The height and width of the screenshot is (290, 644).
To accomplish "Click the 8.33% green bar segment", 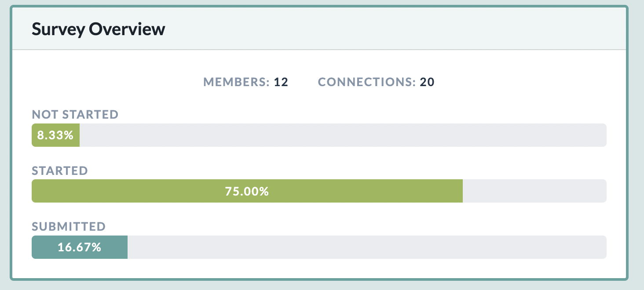I will click(55, 135).
